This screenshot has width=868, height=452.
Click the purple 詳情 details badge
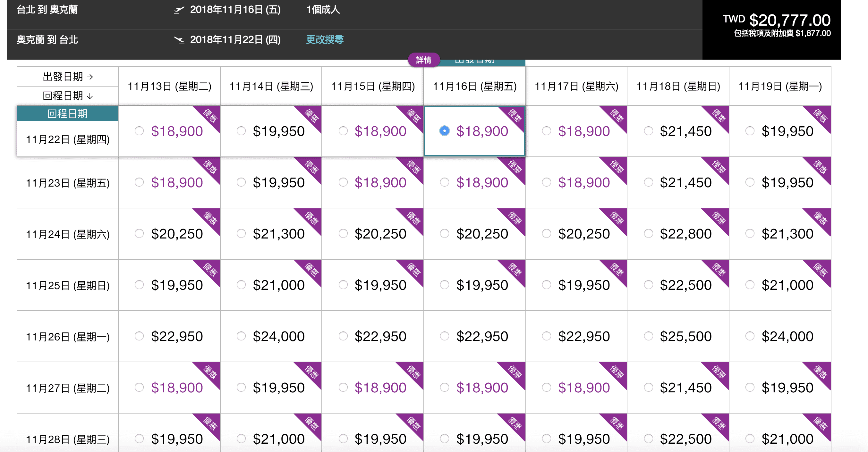coord(423,60)
